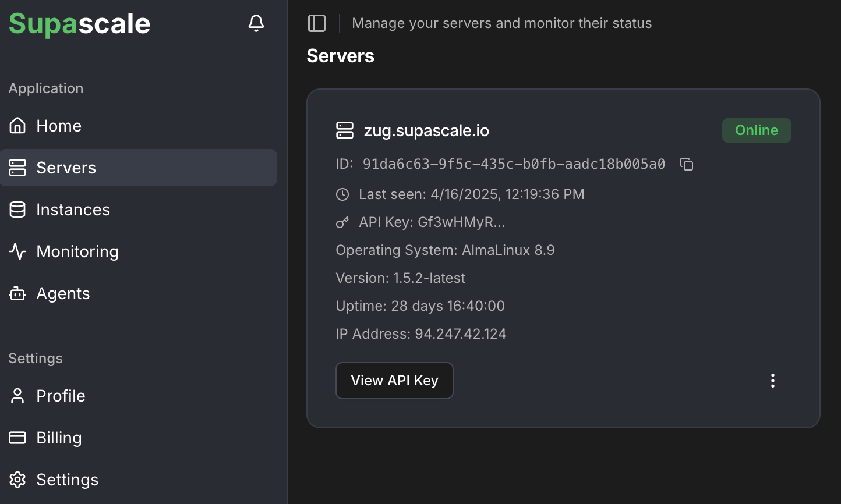Click the Servers page heading

pos(340,56)
